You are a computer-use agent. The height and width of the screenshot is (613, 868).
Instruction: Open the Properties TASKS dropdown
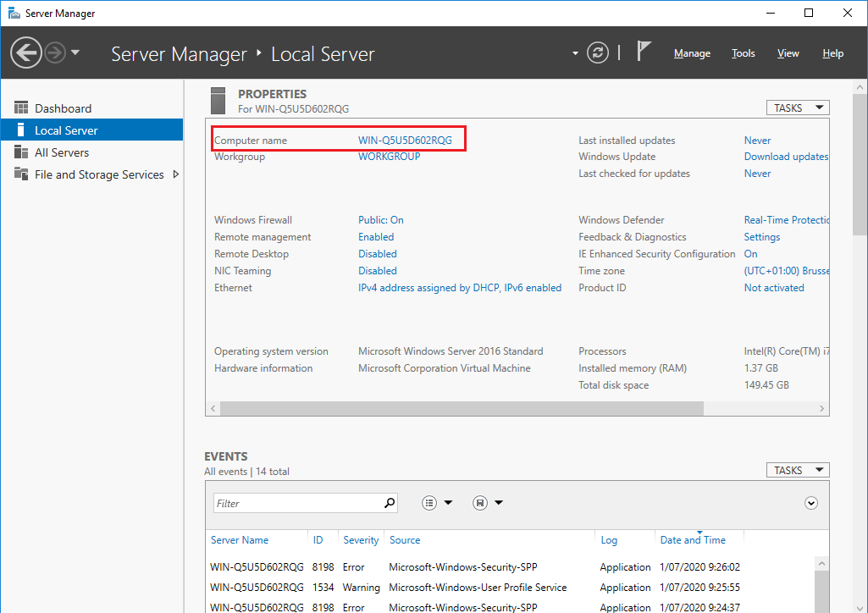[x=798, y=108]
